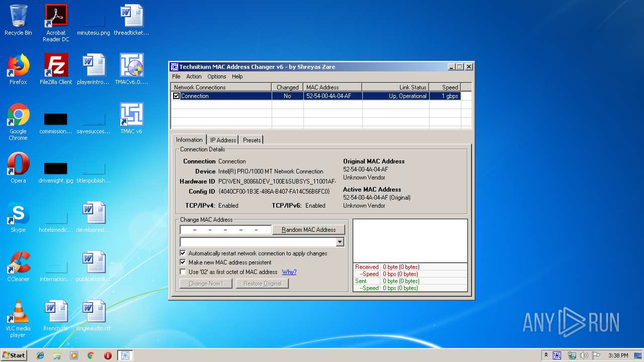The image size is (644, 362).
Task: Sort by Changed column header
Action: tap(288, 87)
